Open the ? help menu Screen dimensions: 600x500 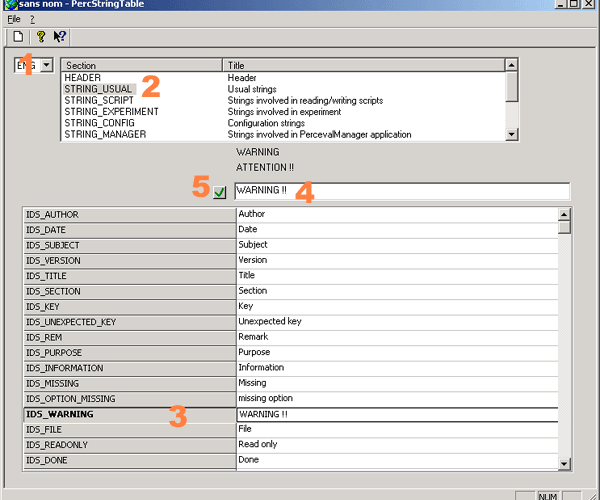(x=32, y=19)
